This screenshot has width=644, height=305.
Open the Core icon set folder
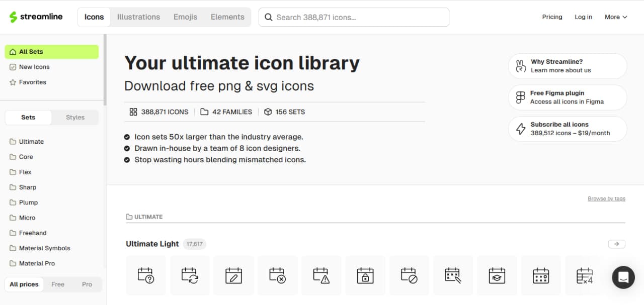22,157
